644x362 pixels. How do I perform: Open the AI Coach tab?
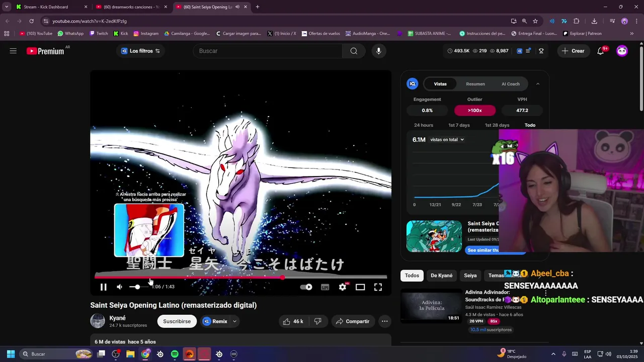[x=511, y=84]
